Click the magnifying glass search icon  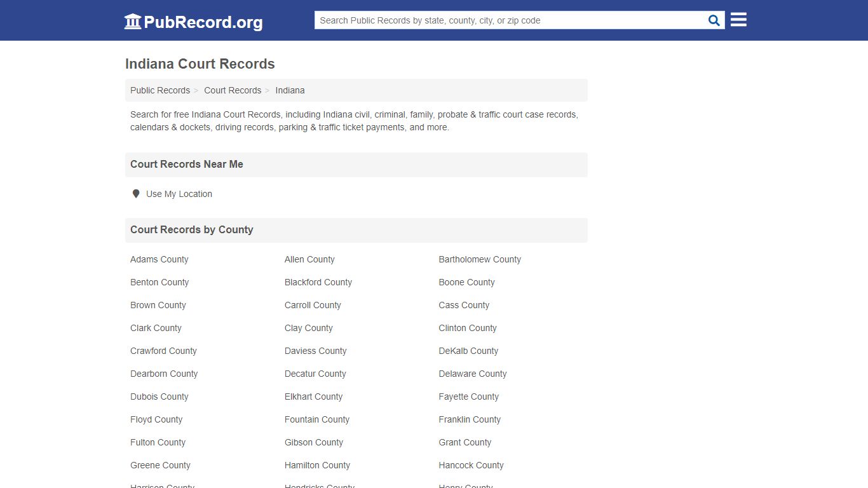[714, 20]
